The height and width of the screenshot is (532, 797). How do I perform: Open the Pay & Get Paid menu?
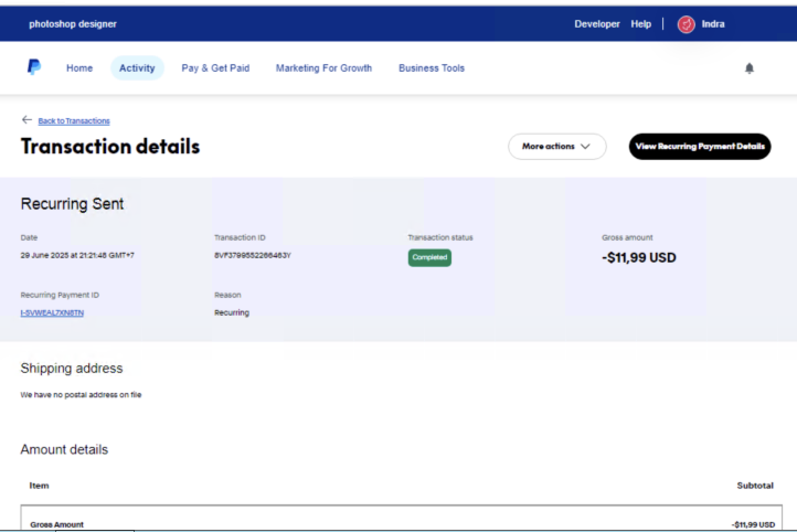215,68
